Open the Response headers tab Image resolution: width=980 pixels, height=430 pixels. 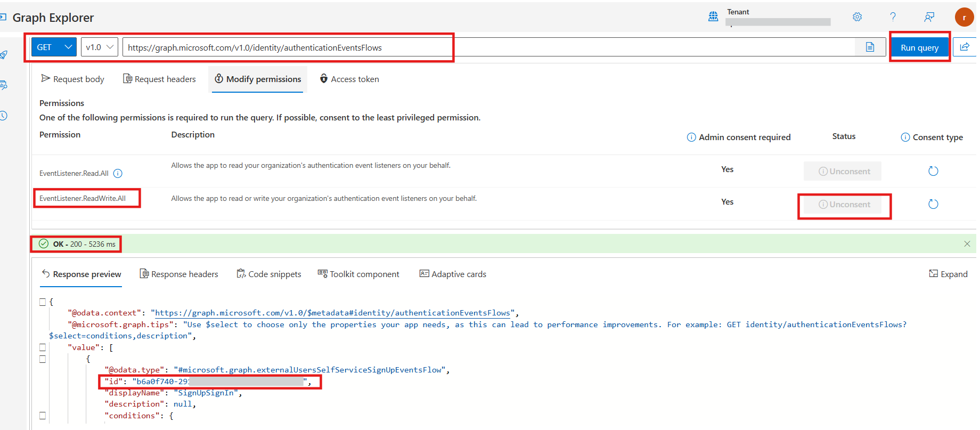[179, 274]
